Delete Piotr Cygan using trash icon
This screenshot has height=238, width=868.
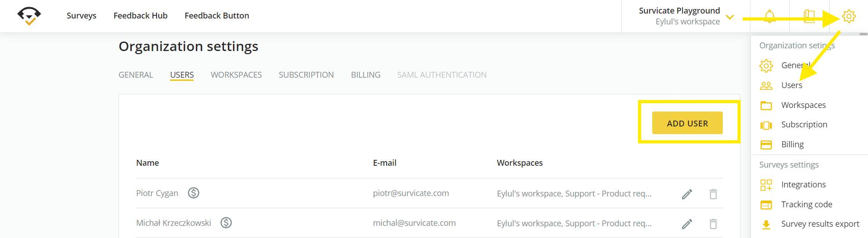pos(713,194)
